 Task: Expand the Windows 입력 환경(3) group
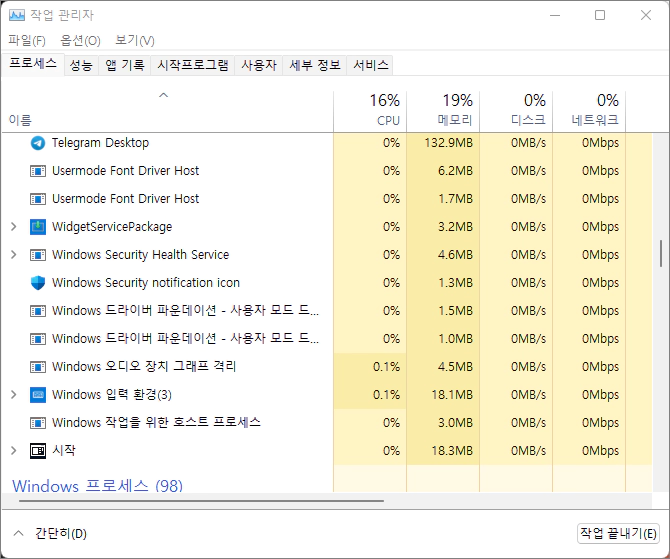pos(14,394)
